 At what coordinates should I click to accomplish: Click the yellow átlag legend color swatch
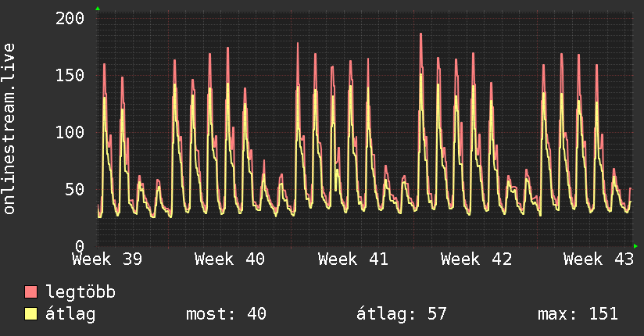click(30, 313)
